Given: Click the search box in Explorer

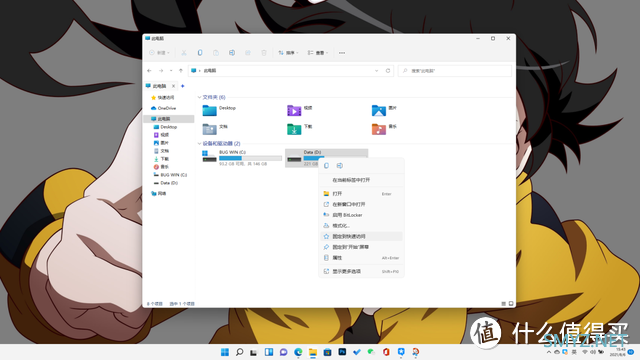Looking at the screenshot, I should [455, 71].
